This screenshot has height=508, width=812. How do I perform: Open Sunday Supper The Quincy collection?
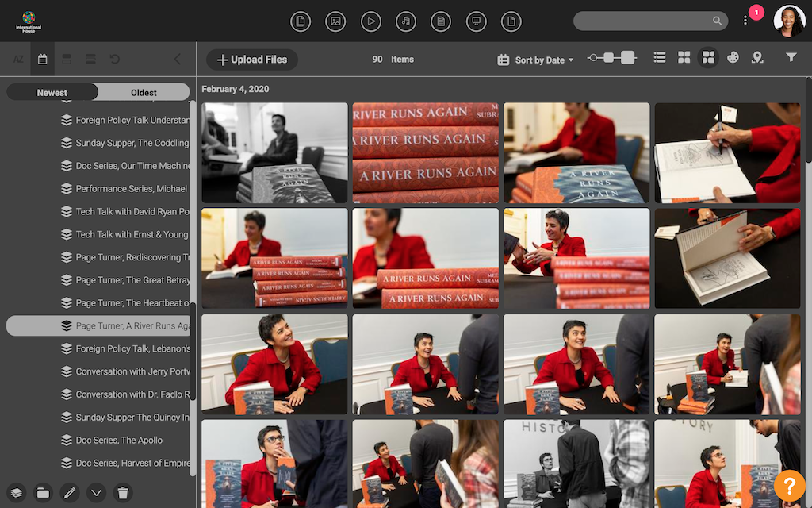tap(124, 418)
